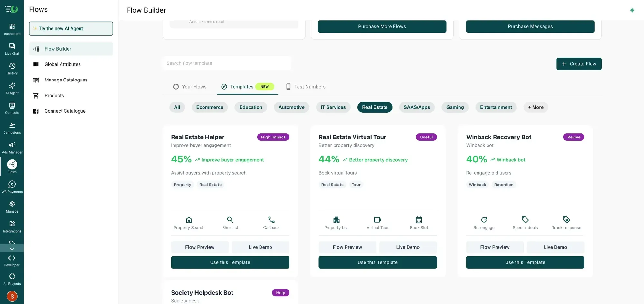Select the All category filter
Viewport: 644px width, 304px height.
click(x=177, y=107)
